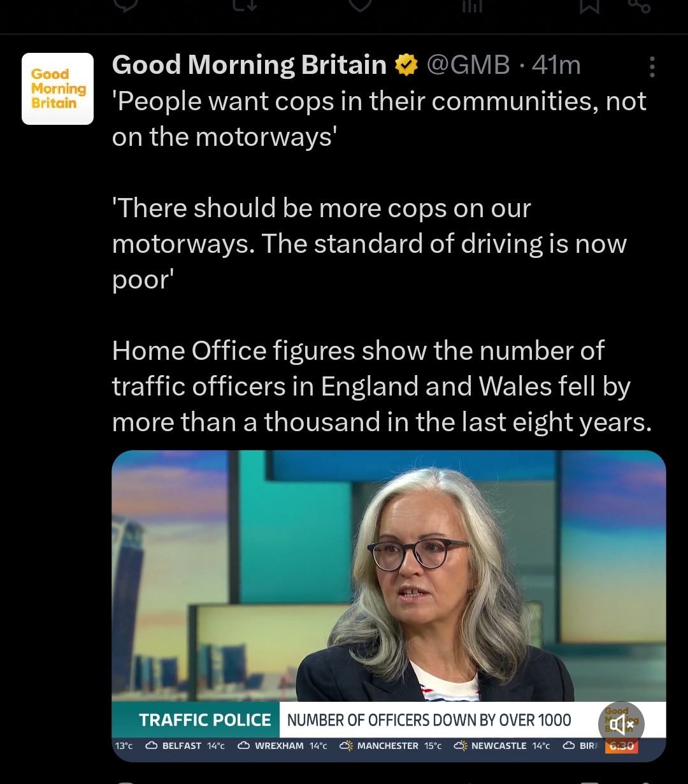Tap the weather ticker showing MANCHESTER 15°c
Viewport: 688px width, 784px height.
391,746
